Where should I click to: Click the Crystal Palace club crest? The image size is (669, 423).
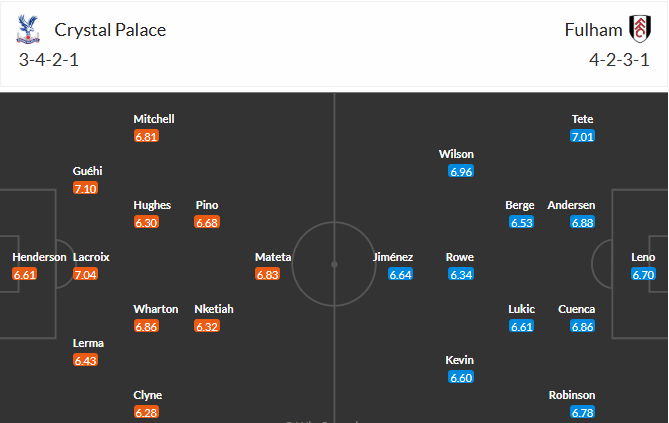click(29, 30)
